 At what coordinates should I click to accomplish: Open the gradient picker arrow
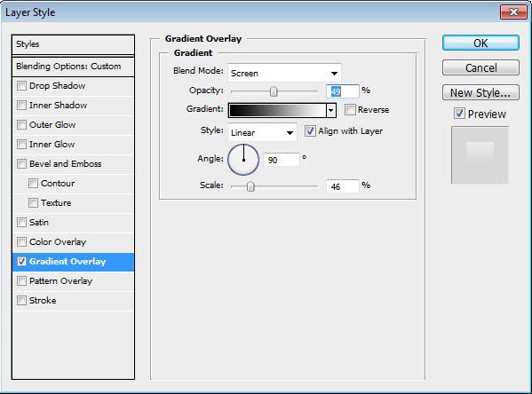(x=330, y=110)
